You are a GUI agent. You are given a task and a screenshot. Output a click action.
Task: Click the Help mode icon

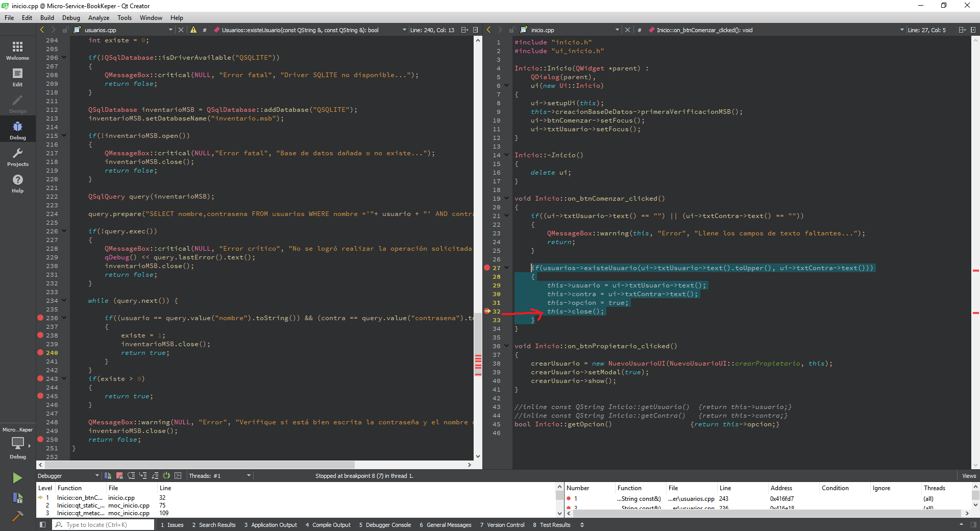[x=17, y=183]
